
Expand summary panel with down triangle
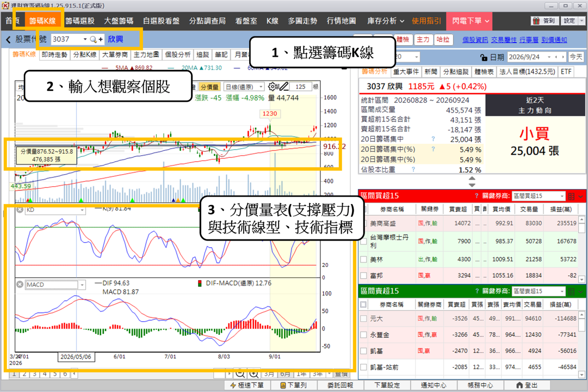(472, 185)
